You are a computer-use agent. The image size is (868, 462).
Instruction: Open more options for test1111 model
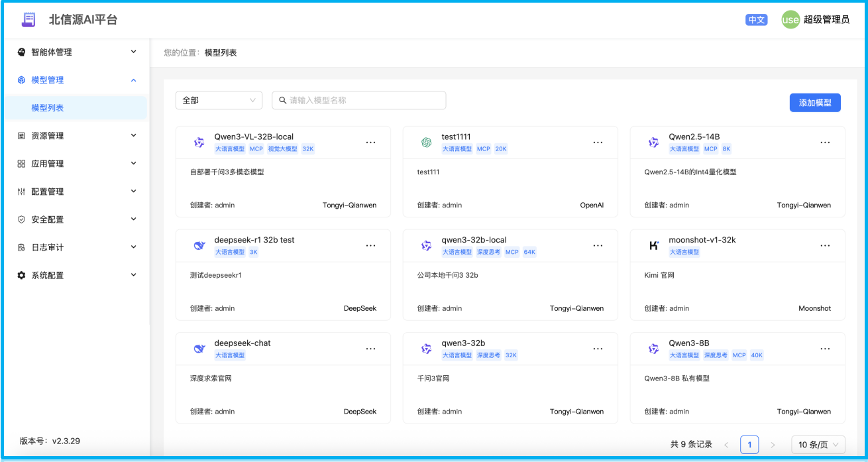coord(598,143)
